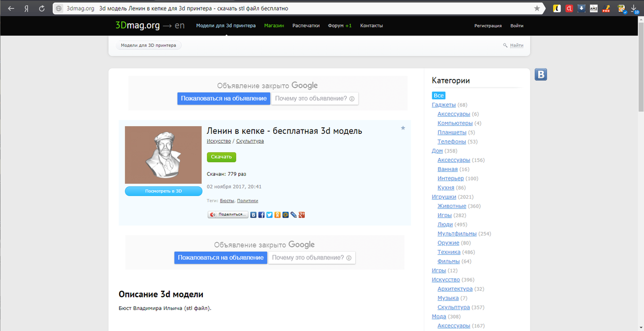The height and width of the screenshot is (331, 644).
Task: Open the Форум +1 menu item
Action: click(340, 26)
